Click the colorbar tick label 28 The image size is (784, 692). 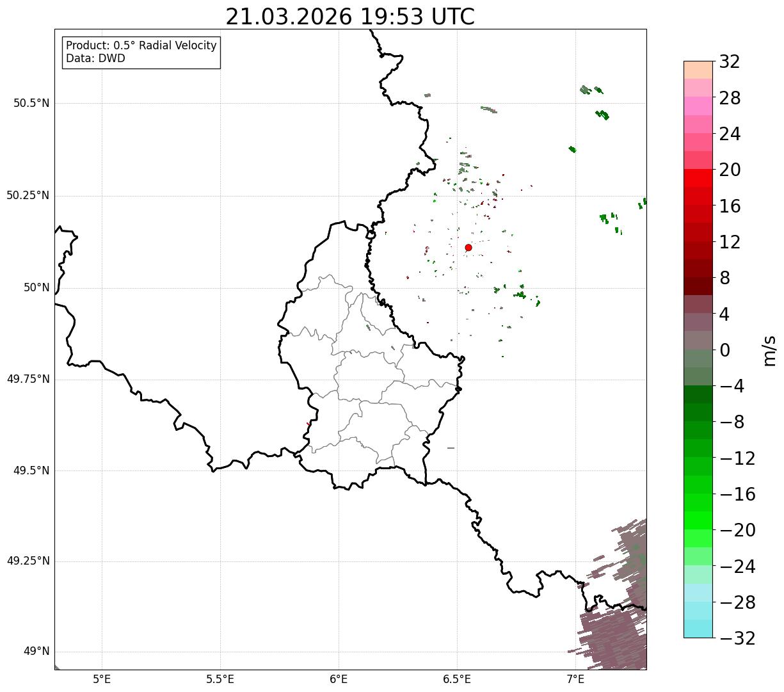[x=730, y=99]
